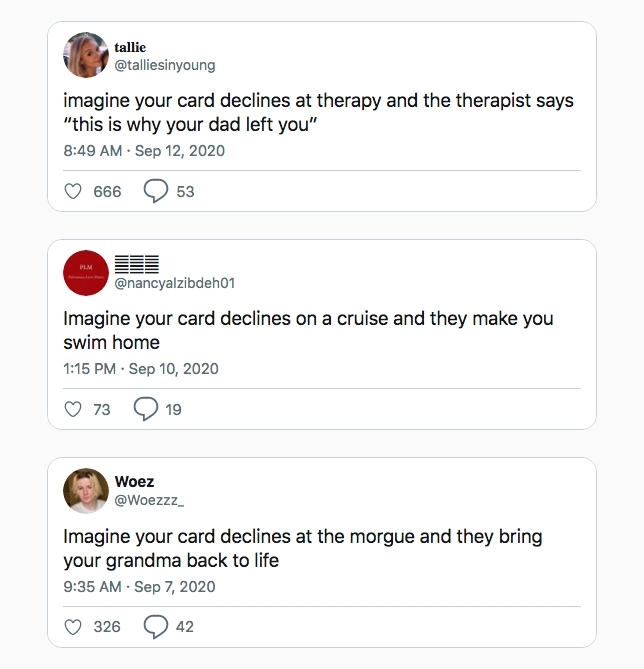Open the 9:35 AM Sep 7, 2020 timestamp
Viewport: 644px width, 669px height.
[x=139, y=587]
